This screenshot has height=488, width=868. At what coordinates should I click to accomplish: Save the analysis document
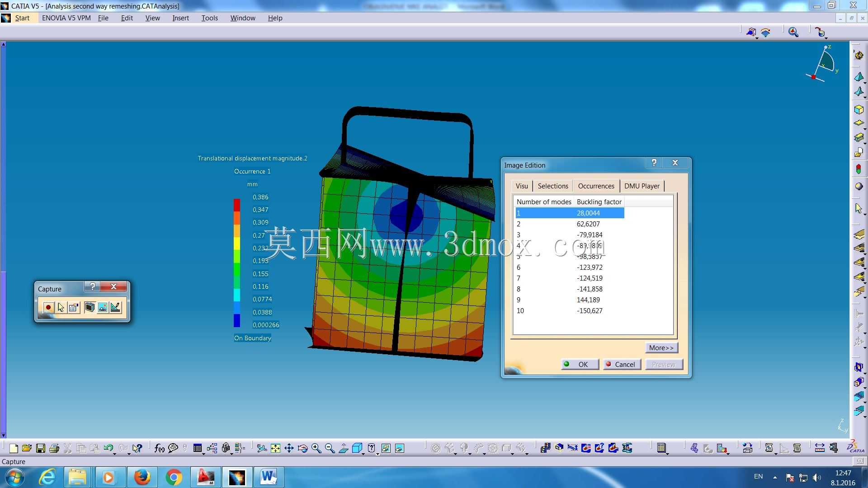point(41,448)
